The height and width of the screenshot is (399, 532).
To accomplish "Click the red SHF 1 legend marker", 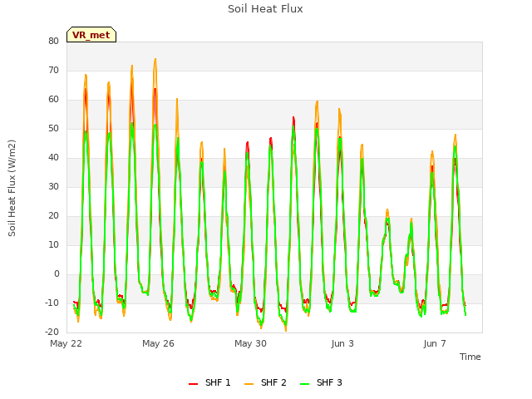I will tap(193, 384).
